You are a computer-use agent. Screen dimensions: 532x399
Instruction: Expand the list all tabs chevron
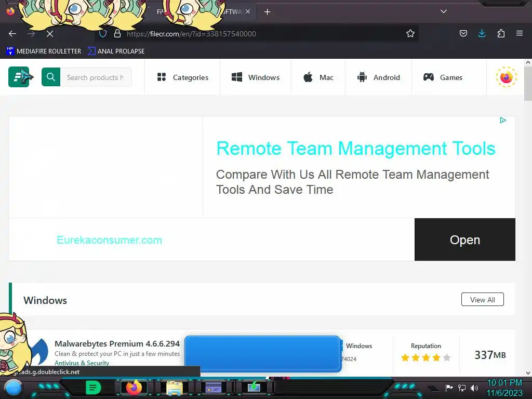coord(443,11)
